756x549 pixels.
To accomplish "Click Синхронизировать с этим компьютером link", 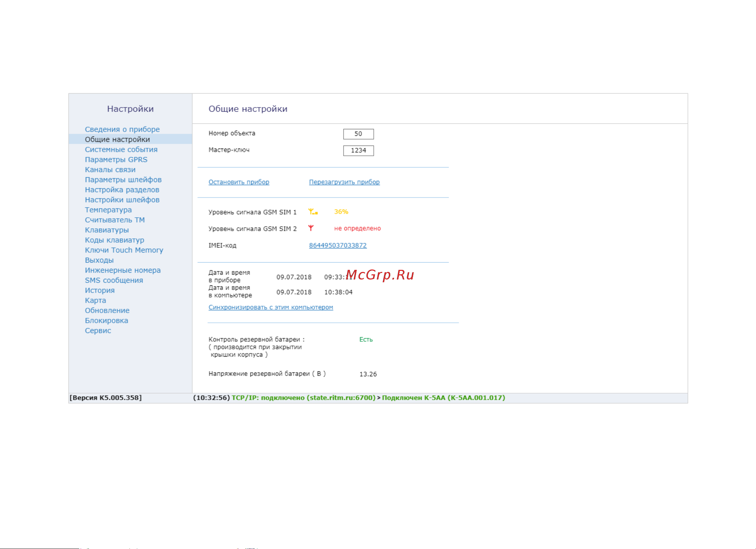I will pyautogui.click(x=271, y=307).
